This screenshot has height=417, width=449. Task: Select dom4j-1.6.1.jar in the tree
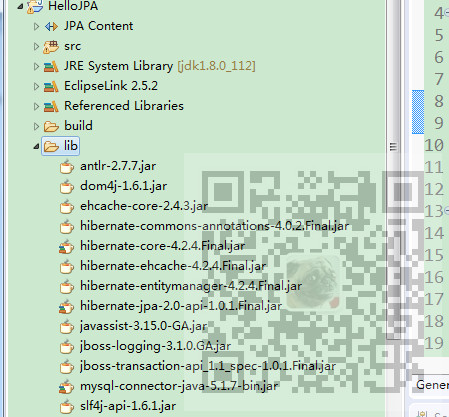pos(123,186)
